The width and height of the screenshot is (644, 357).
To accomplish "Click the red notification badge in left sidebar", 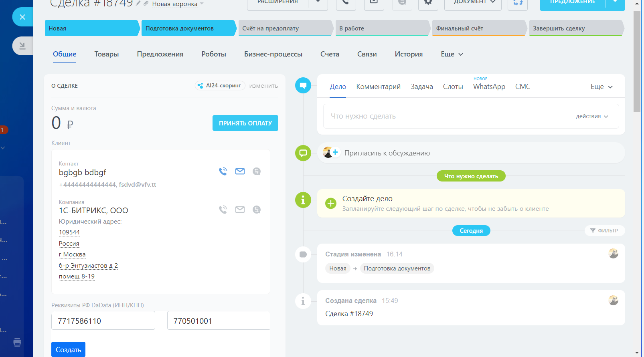I will (x=3, y=130).
